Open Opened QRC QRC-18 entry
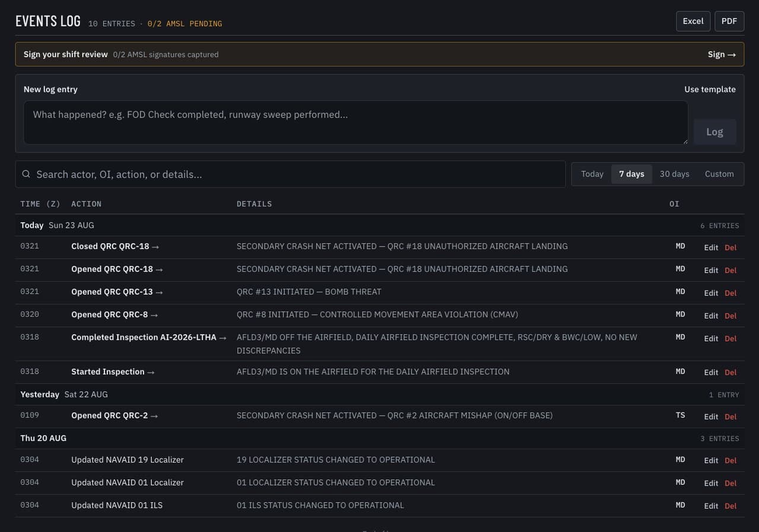The height and width of the screenshot is (532, 759). [x=117, y=269]
